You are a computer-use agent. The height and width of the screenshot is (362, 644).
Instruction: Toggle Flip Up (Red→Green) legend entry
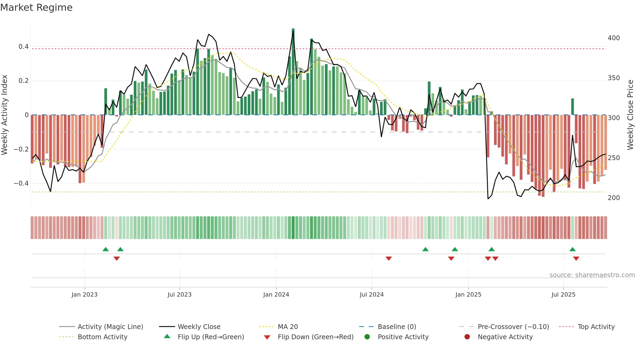[x=204, y=337]
